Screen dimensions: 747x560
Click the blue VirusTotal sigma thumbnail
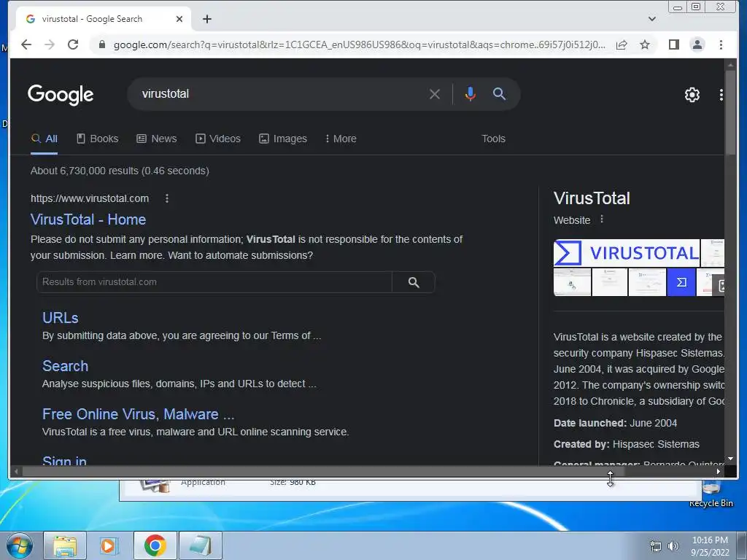point(681,282)
